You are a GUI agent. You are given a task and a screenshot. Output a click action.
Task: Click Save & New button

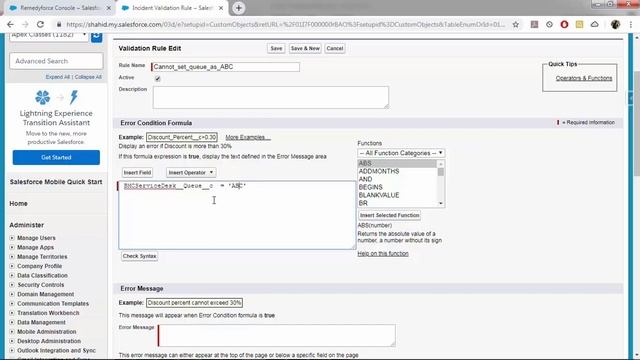pos(305,48)
